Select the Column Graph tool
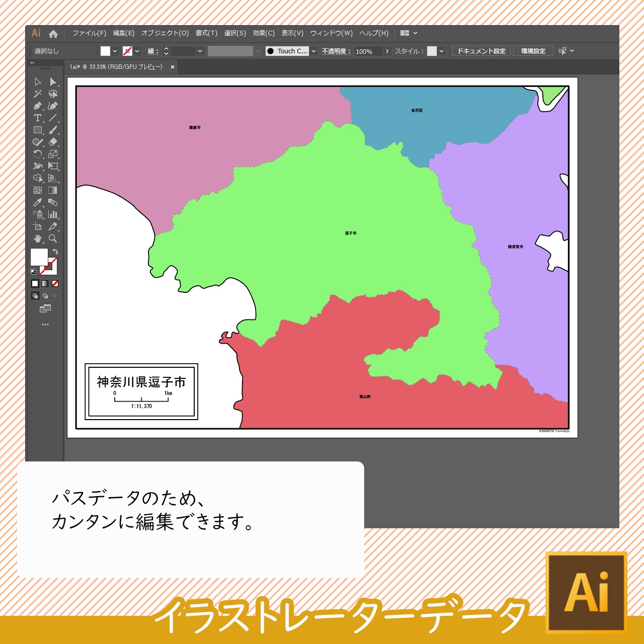Viewport: 644px width, 644px height. [53, 214]
